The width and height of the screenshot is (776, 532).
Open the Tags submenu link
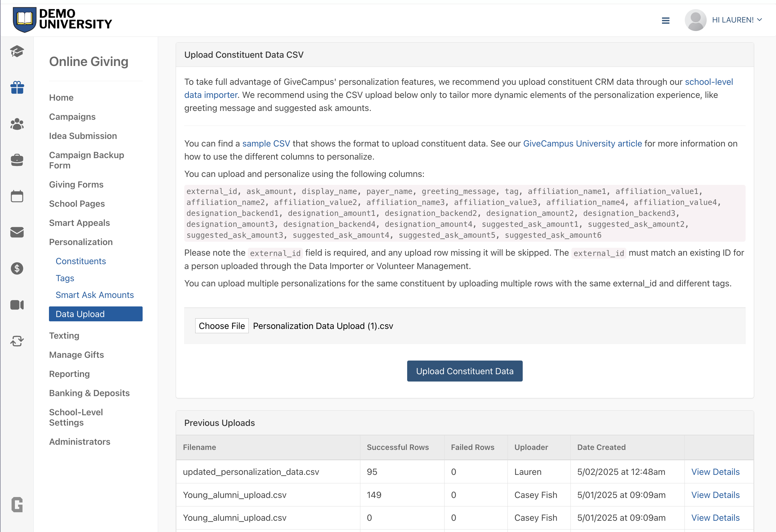[65, 278]
